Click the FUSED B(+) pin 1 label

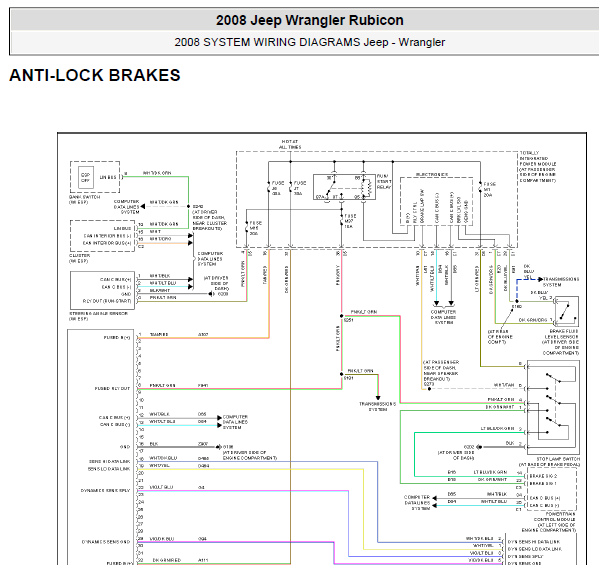[x=117, y=338]
